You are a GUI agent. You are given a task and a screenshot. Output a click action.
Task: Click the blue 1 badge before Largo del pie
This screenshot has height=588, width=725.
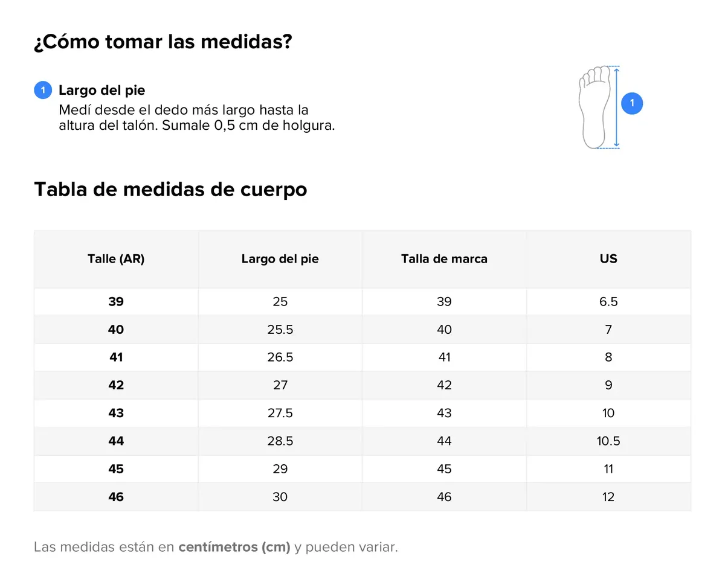[43, 91]
